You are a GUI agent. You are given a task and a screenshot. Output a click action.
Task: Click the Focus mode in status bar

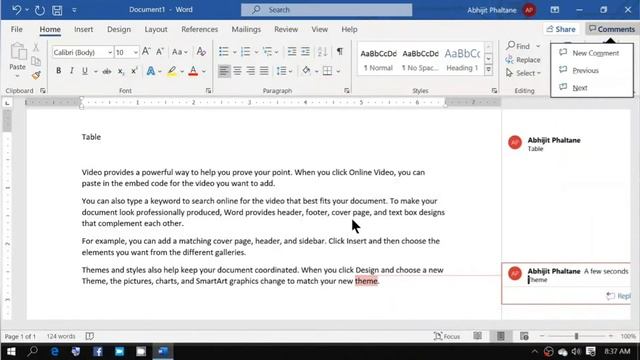click(x=447, y=336)
